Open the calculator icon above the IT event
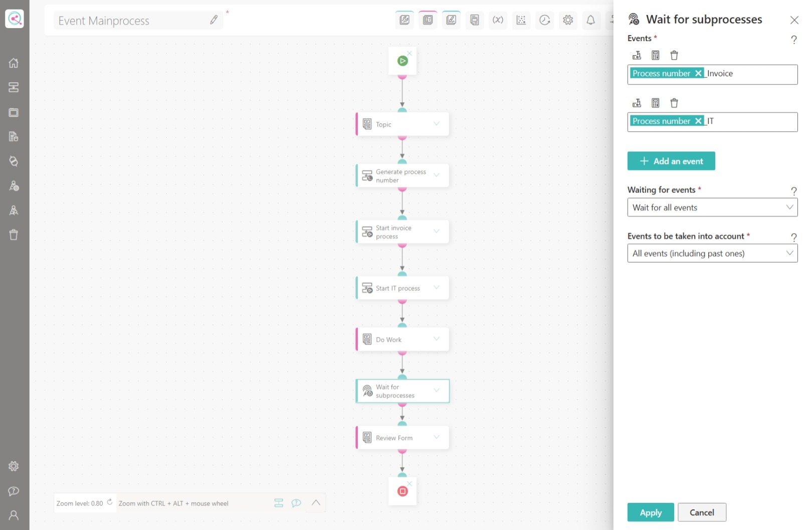This screenshot has width=812, height=530. pos(656,103)
